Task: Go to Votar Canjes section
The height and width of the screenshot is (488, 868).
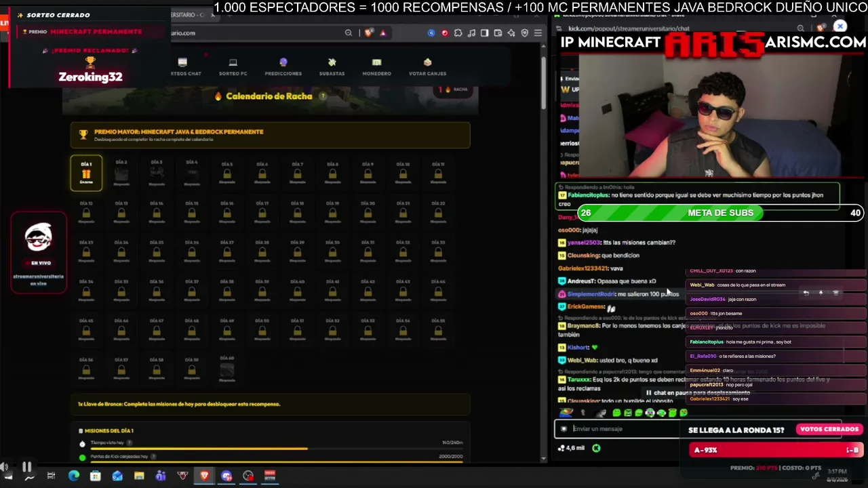Action: click(x=427, y=67)
